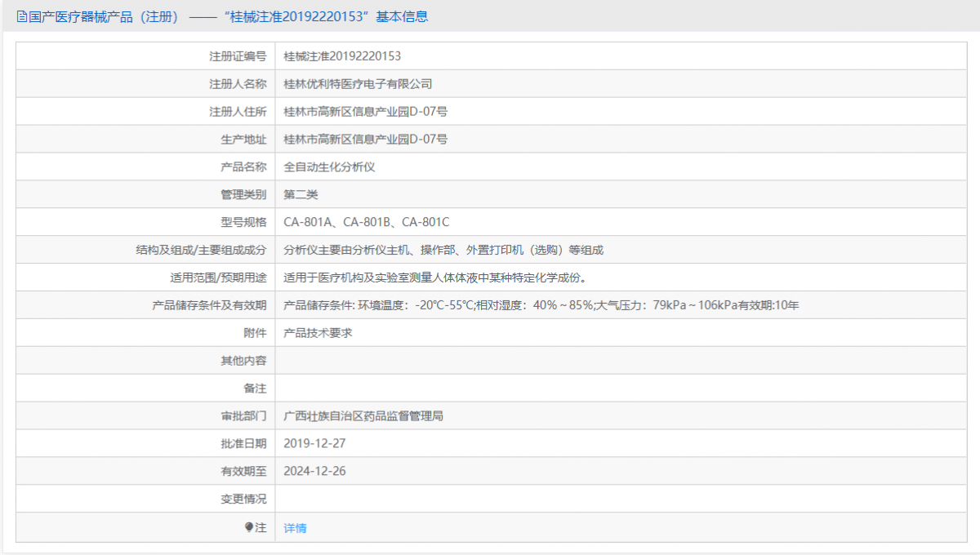The height and width of the screenshot is (555, 980).
Task: Click the 附件 label
Action: coord(255,333)
